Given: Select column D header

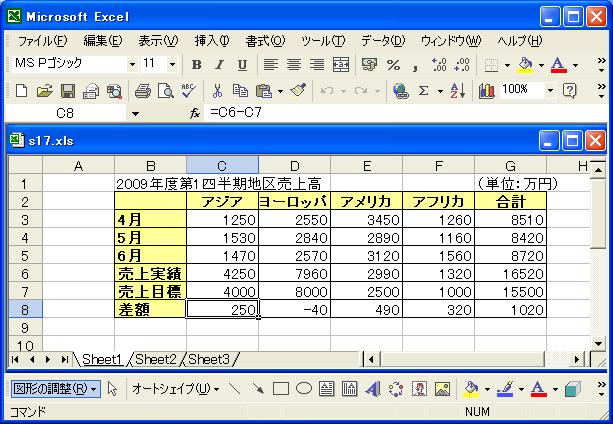Looking at the screenshot, I should [x=294, y=166].
